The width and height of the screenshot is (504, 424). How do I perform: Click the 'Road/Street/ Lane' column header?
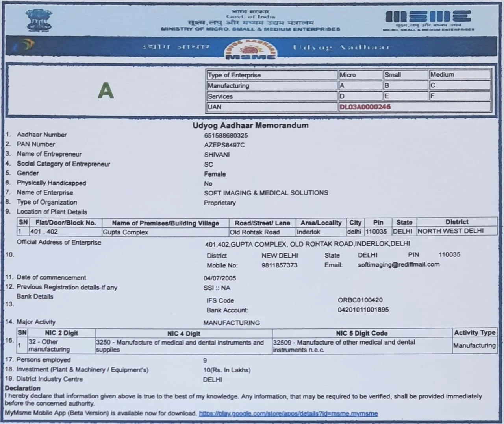click(262, 223)
